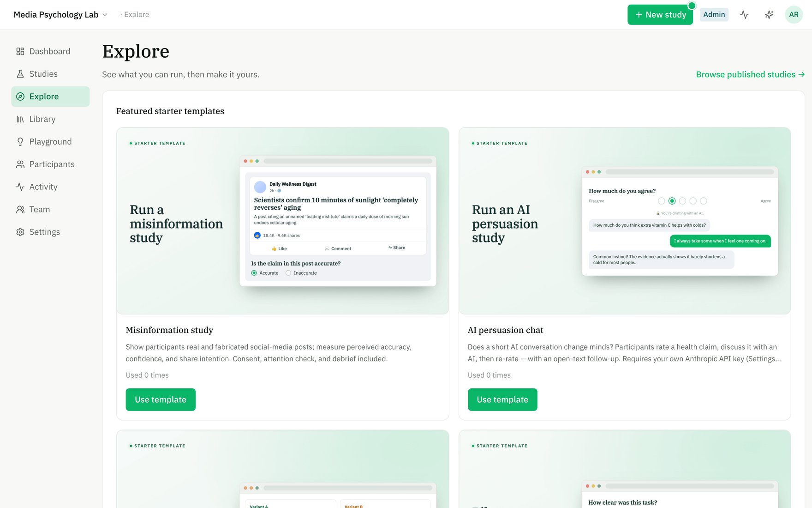Viewport: 812px width, 508px height.
Task: Select the fourth agreement scale circle
Action: coord(693,201)
